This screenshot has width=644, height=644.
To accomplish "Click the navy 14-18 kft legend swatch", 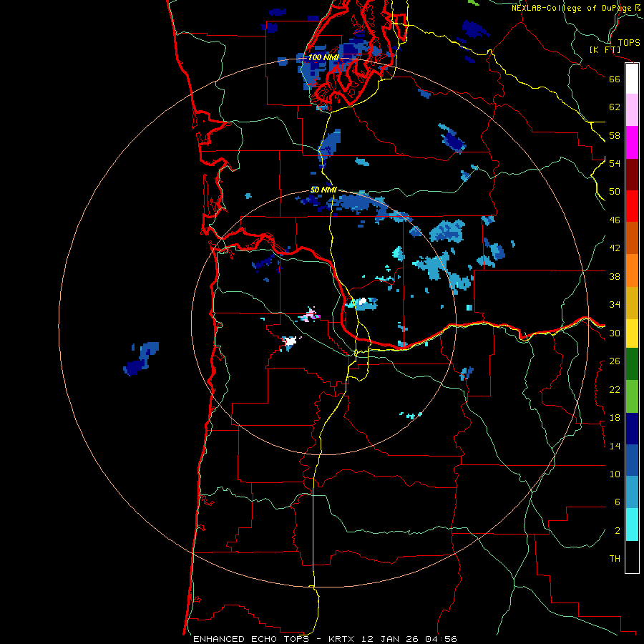I will [632, 429].
